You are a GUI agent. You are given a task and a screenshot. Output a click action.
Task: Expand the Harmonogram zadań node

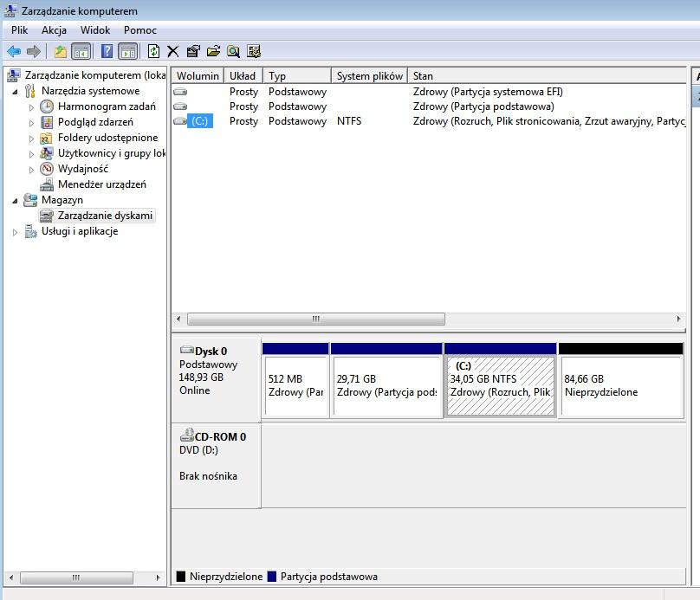tap(32, 107)
